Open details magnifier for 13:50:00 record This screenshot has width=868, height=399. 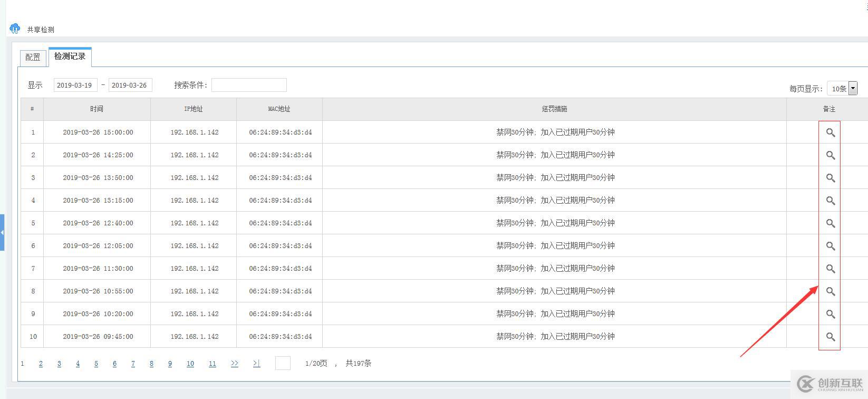830,178
